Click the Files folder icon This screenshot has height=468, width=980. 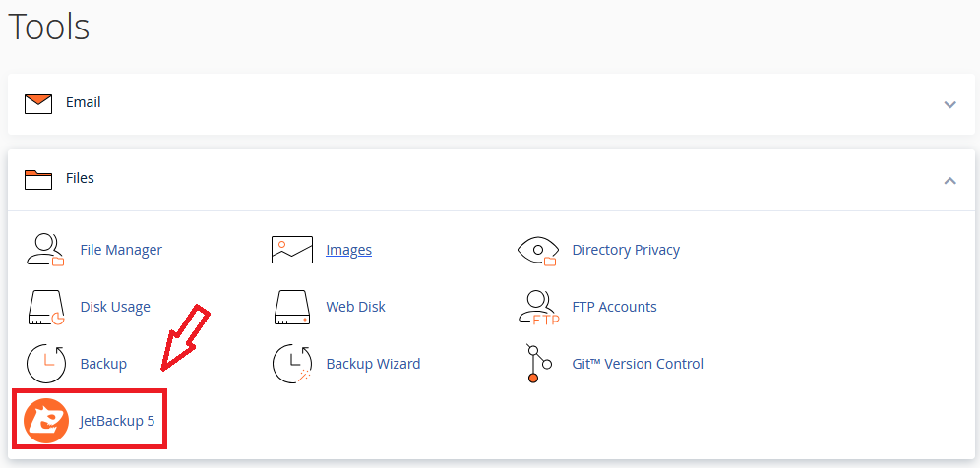tap(38, 179)
